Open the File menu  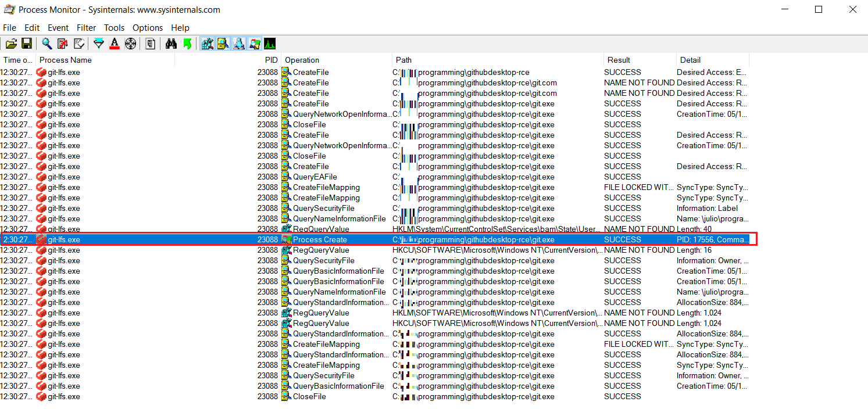(10, 27)
